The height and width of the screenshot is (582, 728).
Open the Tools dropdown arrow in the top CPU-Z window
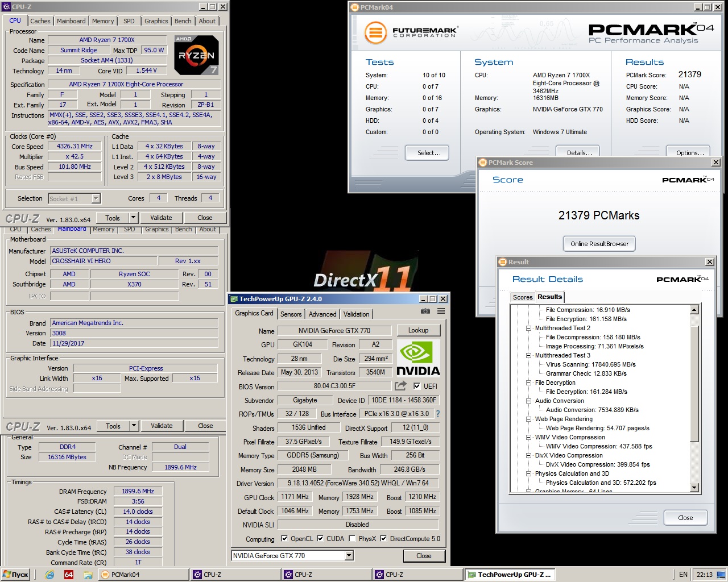click(133, 218)
